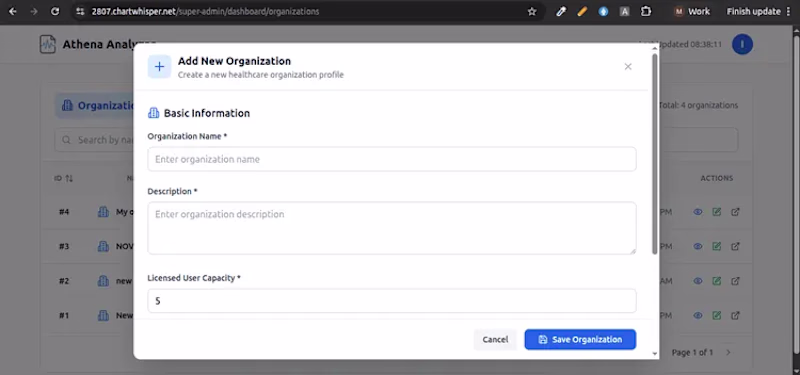Open site information icon in address bar
Screen dimensions: 800x375
(x=80, y=11)
